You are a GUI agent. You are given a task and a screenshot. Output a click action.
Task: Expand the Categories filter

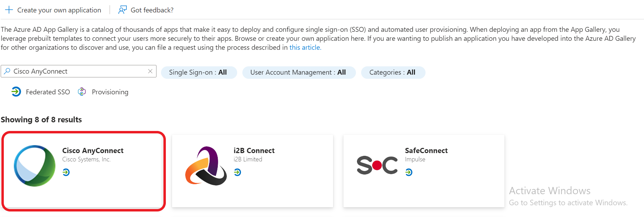click(393, 73)
